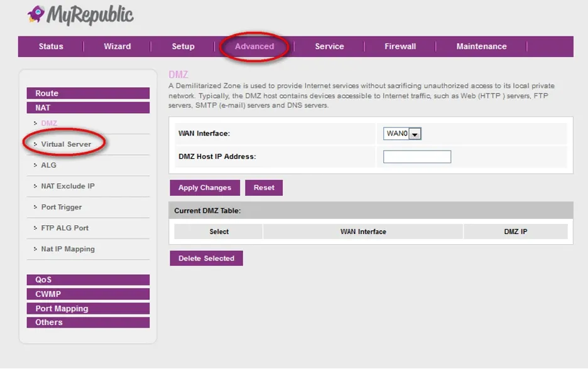
Task: Expand the QoS sidebar section
Action: (88, 280)
